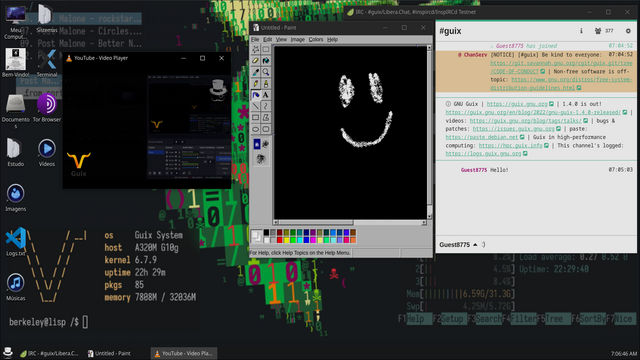640x360 pixels.
Task: Choose the Polygon tool in Paint
Action: coord(266,118)
